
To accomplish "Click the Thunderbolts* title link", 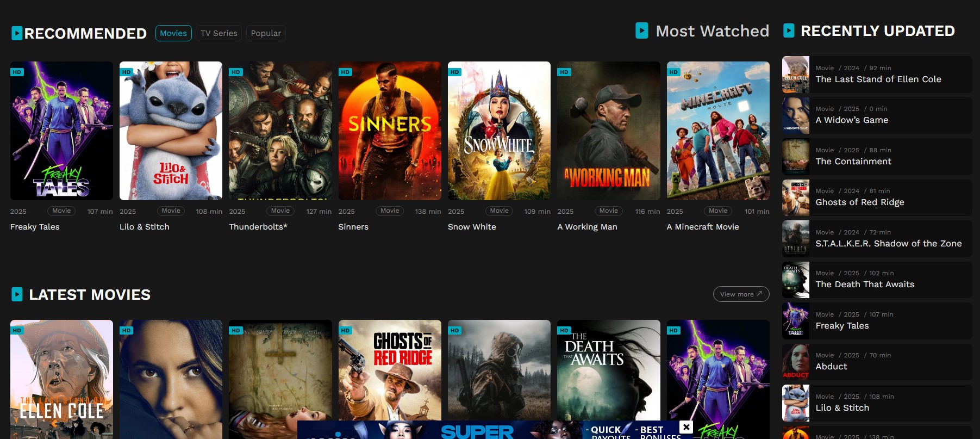I will 258,227.
